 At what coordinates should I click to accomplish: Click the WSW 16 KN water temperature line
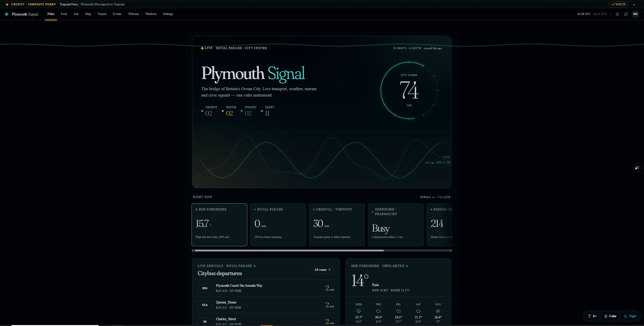(x=390, y=290)
